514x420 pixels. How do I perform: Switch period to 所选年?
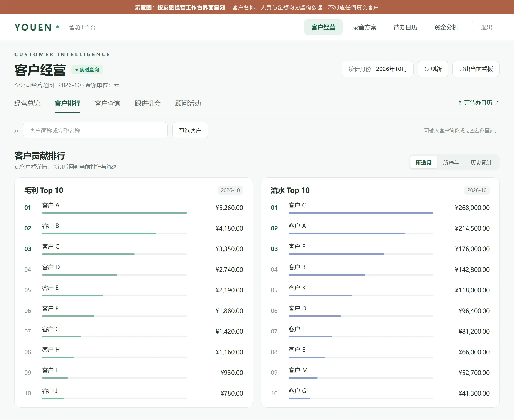451,163
